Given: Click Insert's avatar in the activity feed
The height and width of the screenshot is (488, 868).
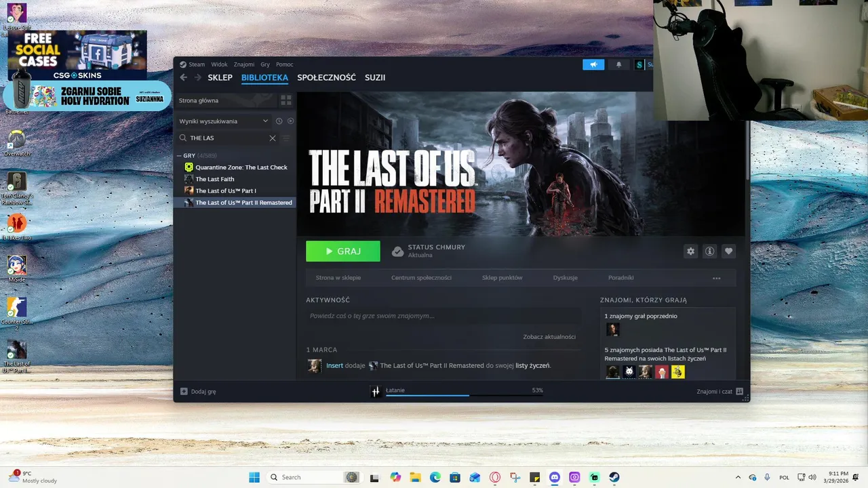Looking at the screenshot, I should (315, 366).
